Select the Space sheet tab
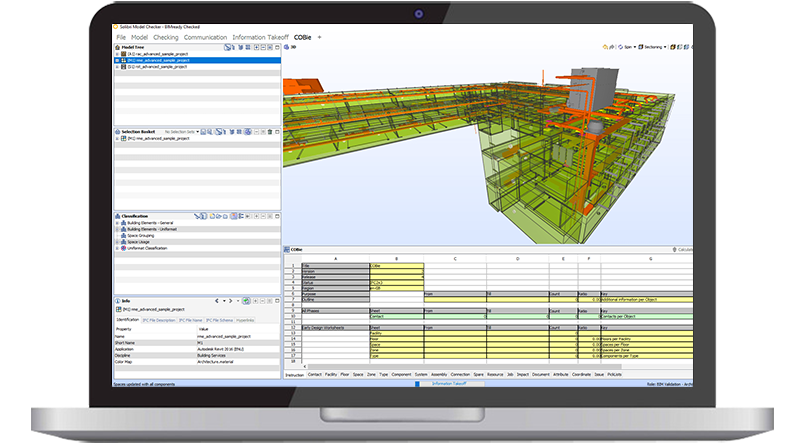The width and height of the screenshot is (803, 446). point(358,374)
